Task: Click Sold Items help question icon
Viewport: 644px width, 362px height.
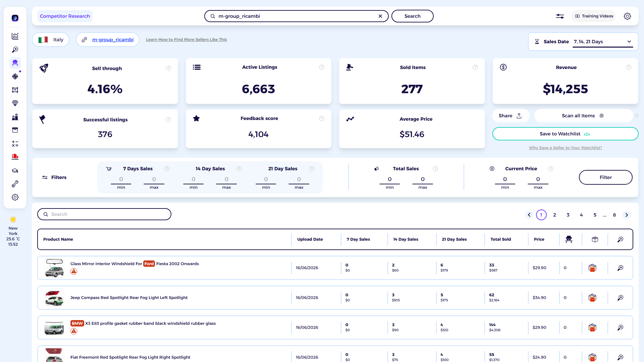Action: tap(475, 67)
